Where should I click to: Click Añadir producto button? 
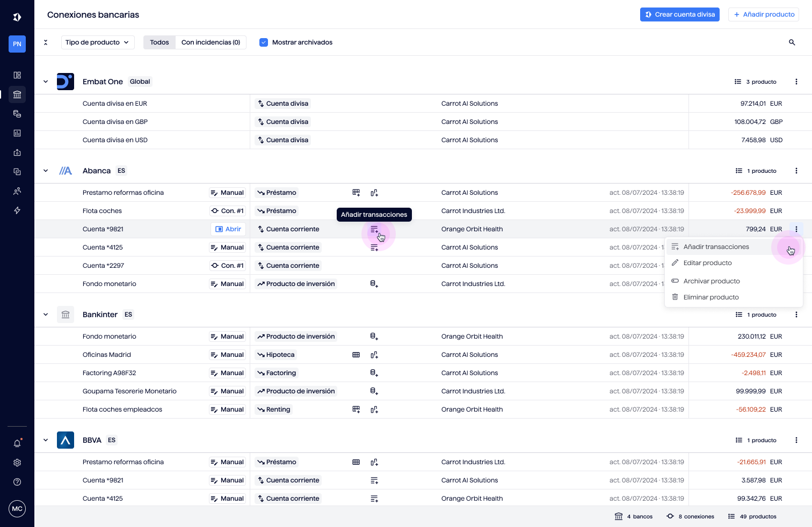(763, 14)
